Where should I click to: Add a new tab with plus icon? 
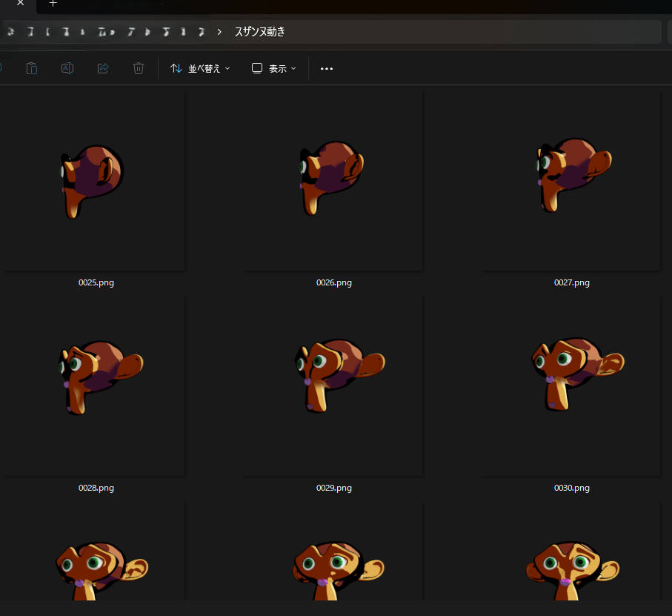point(53,4)
